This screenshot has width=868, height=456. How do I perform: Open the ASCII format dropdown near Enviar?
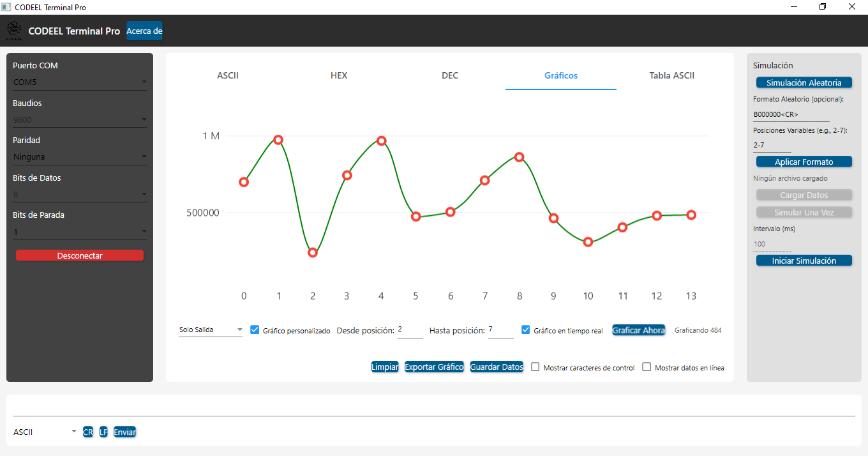tap(43, 432)
